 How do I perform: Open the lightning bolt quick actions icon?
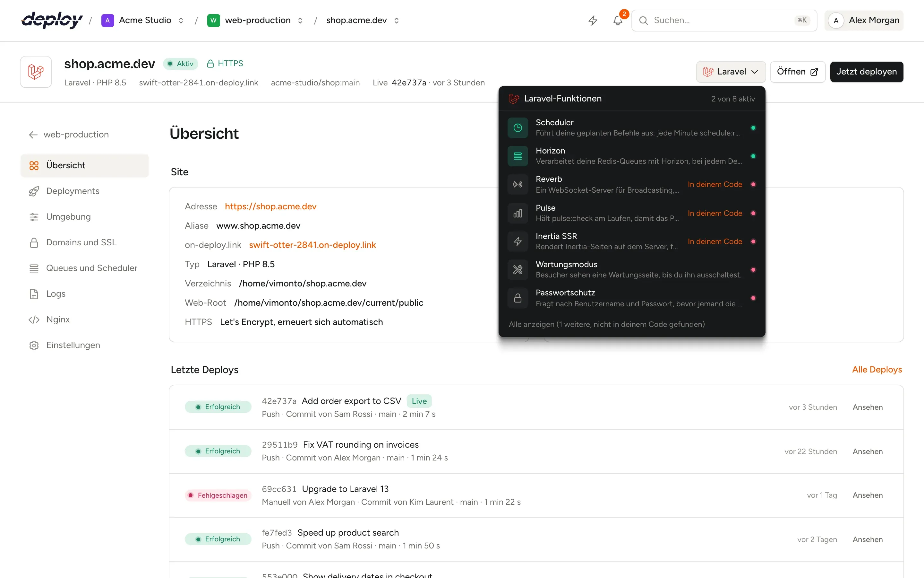click(x=593, y=20)
